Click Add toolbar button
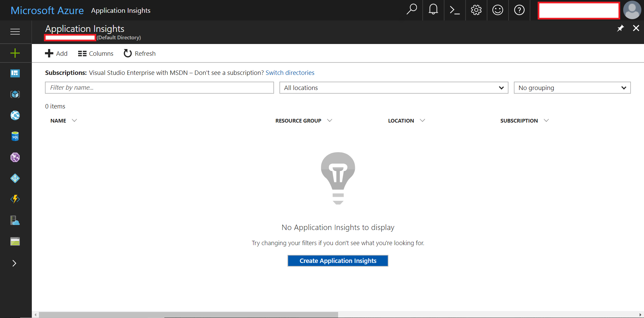 coord(56,53)
